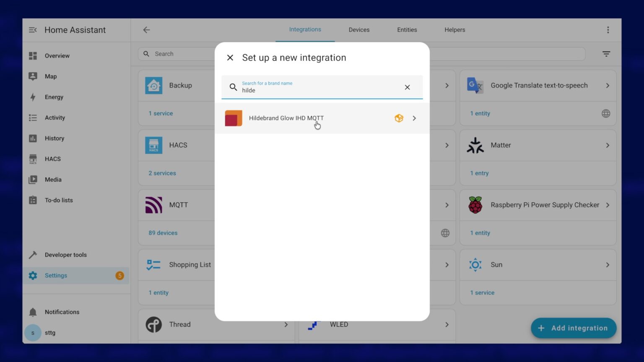Close the new integration dialog
Screen dimensions: 644x362
pyautogui.click(x=230, y=58)
